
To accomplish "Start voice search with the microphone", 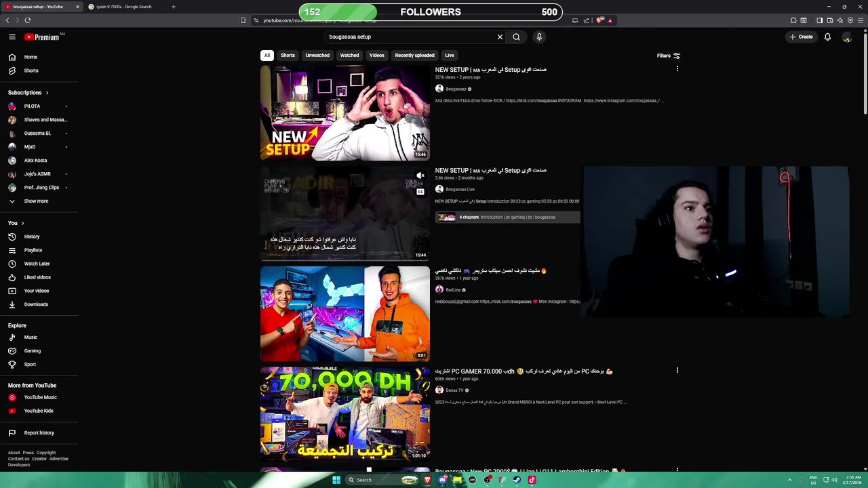I will coord(539,37).
